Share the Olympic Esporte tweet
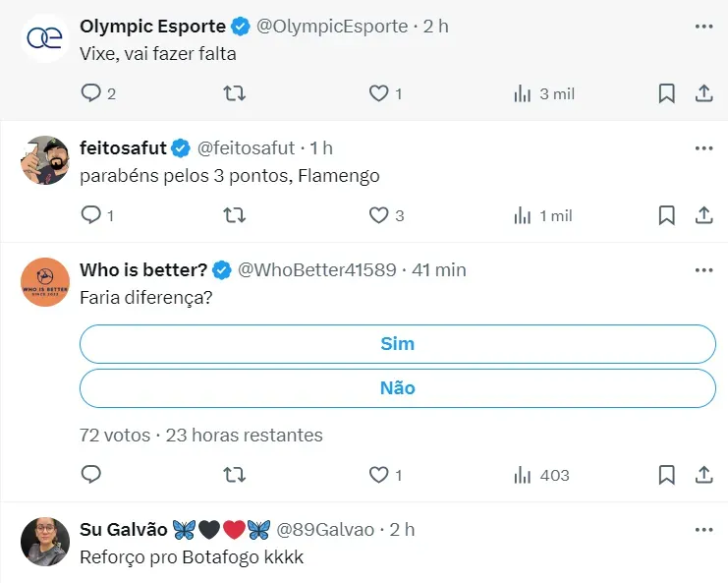This screenshot has width=728, height=583. coord(703,93)
